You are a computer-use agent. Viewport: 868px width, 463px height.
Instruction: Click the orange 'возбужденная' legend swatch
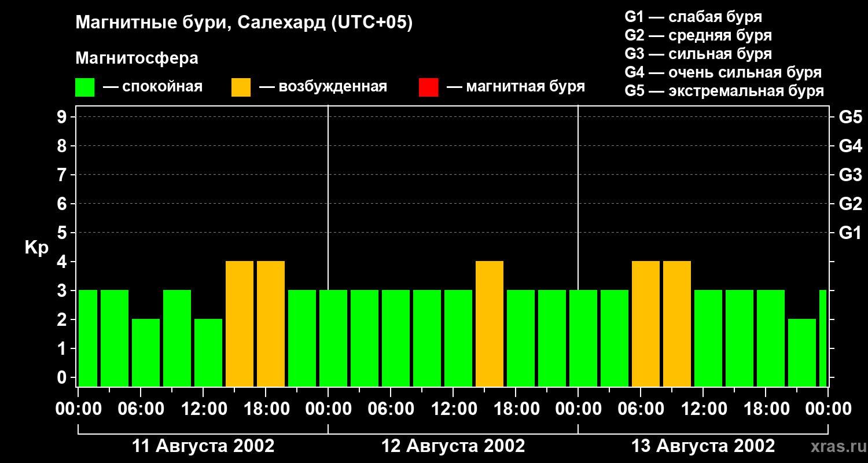pyautogui.click(x=241, y=87)
